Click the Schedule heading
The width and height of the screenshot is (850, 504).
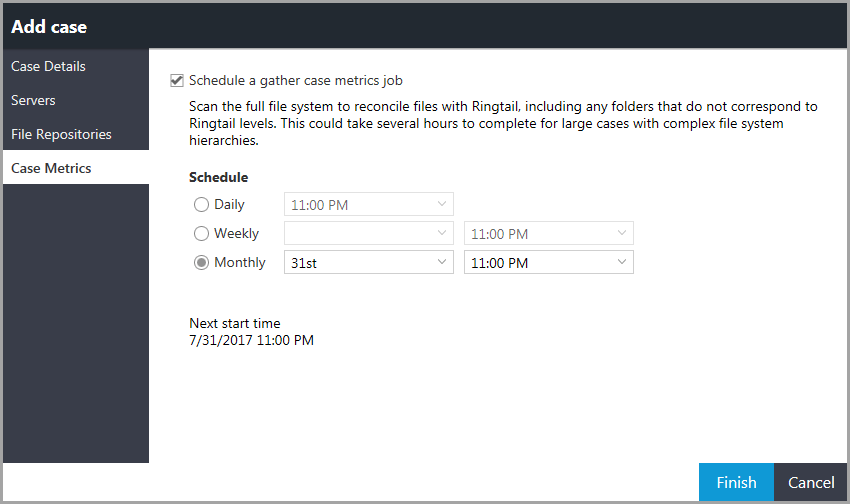218,177
